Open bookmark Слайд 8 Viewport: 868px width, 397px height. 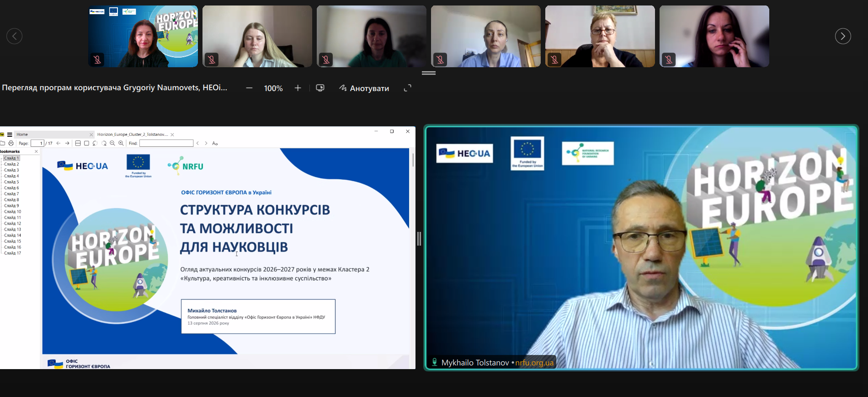pyautogui.click(x=11, y=200)
